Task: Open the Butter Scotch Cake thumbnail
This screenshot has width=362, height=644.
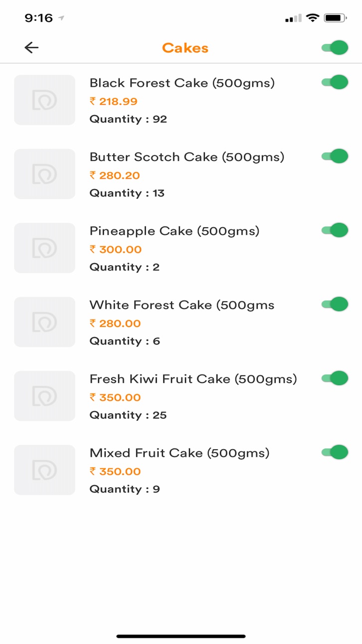Action: pos(44,174)
